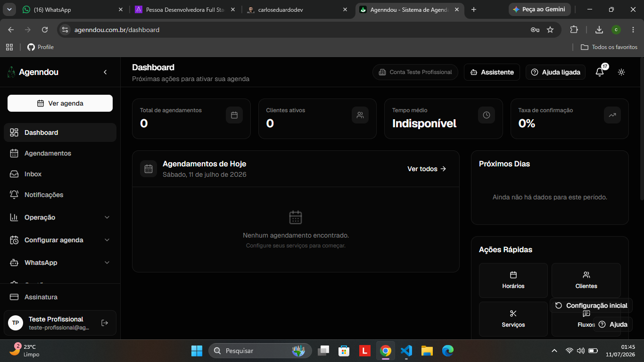Open the Assinatura sidebar item
The image size is (644, 362).
(x=60, y=297)
